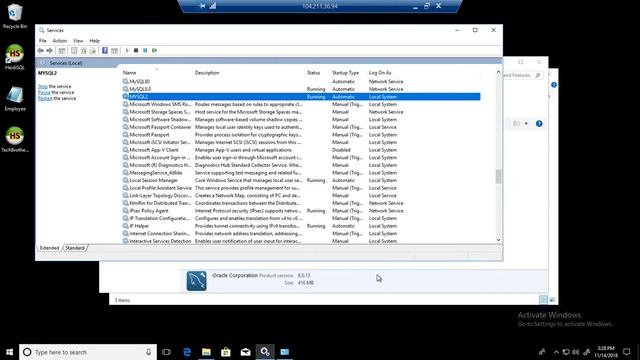Refresh the services list using toolbar icon
Screen dimensions: 640x360
pyautogui.click(x=84, y=51)
